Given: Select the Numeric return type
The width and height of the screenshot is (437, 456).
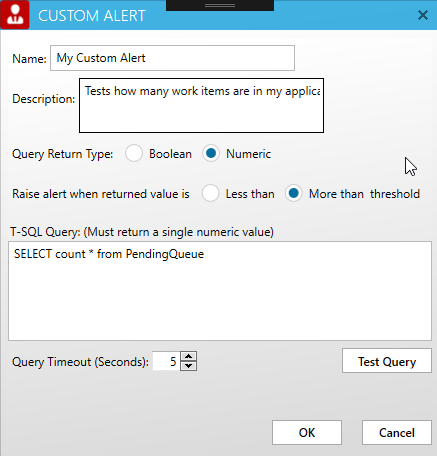Looking at the screenshot, I should pos(211,154).
